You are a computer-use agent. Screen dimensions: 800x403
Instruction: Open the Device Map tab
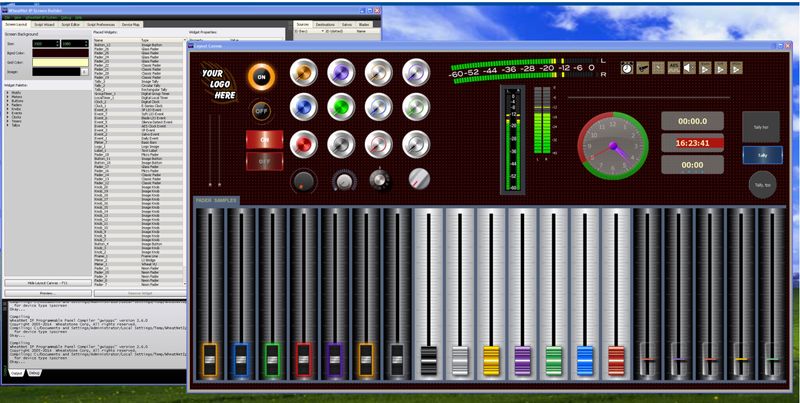click(131, 24)
